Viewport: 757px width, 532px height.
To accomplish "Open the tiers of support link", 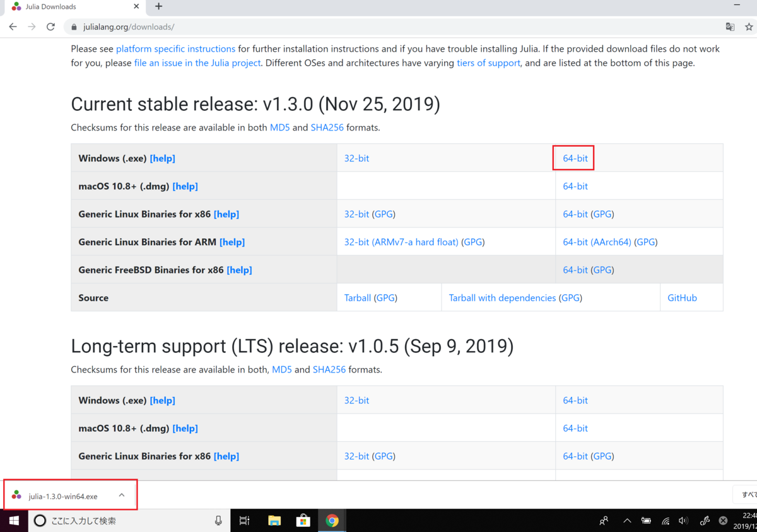I will pos(488,63).
